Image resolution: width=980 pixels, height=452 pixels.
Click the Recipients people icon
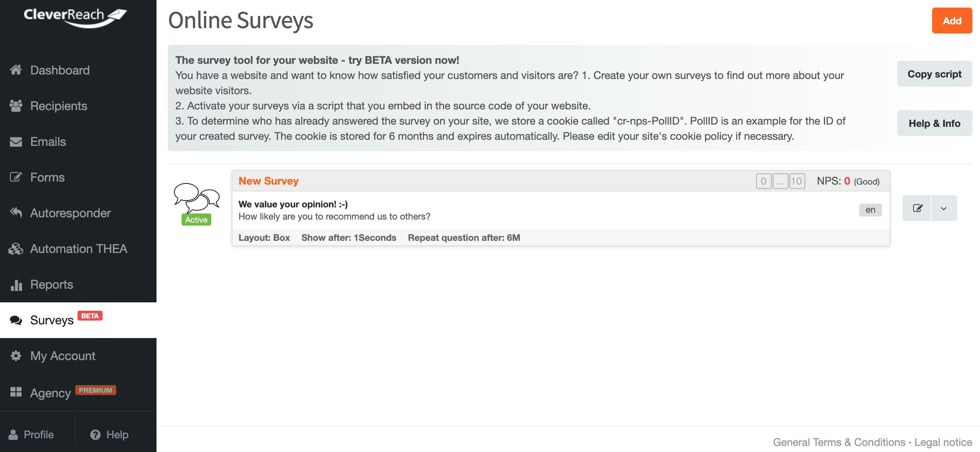(16, 106)
